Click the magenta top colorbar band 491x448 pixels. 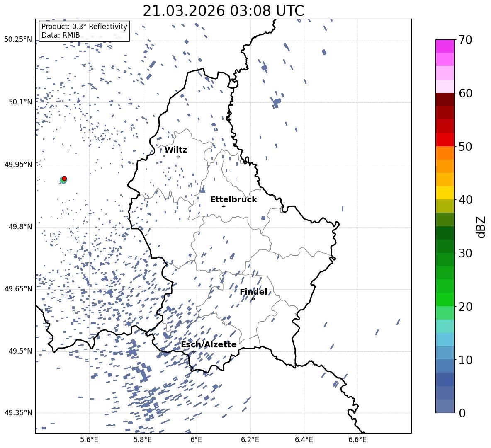[x=445, y=46]
